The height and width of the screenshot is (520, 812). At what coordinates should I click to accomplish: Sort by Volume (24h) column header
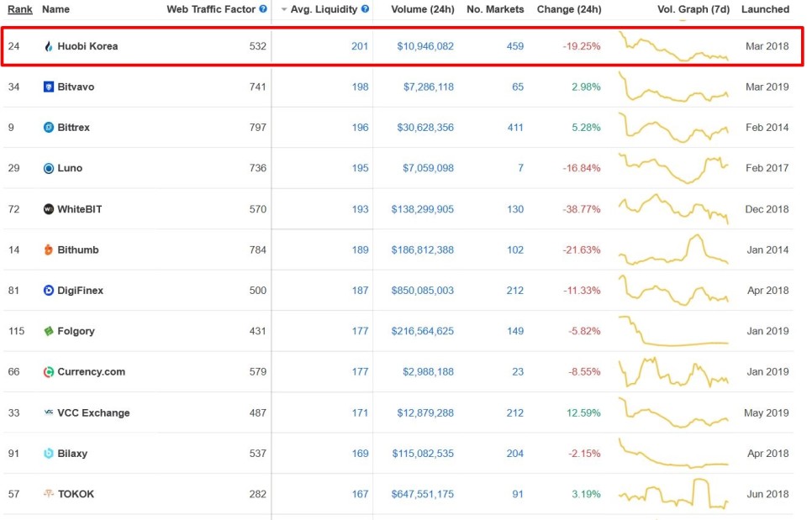423,9
